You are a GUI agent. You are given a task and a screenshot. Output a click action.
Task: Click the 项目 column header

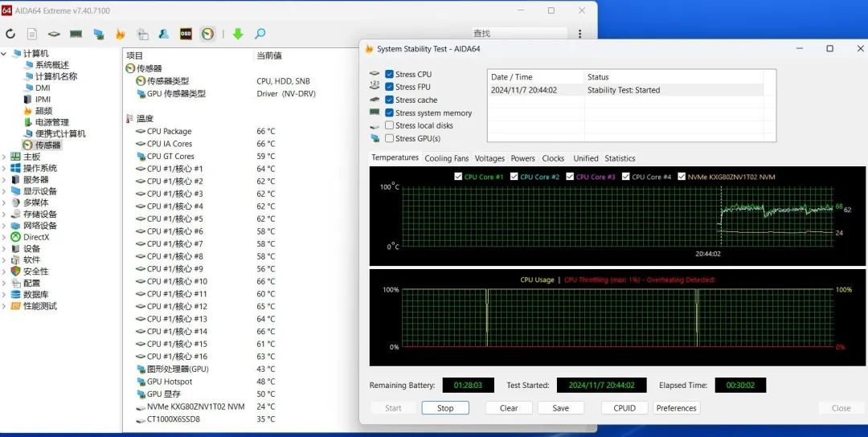pyautogui.click(x=134, y=55)
